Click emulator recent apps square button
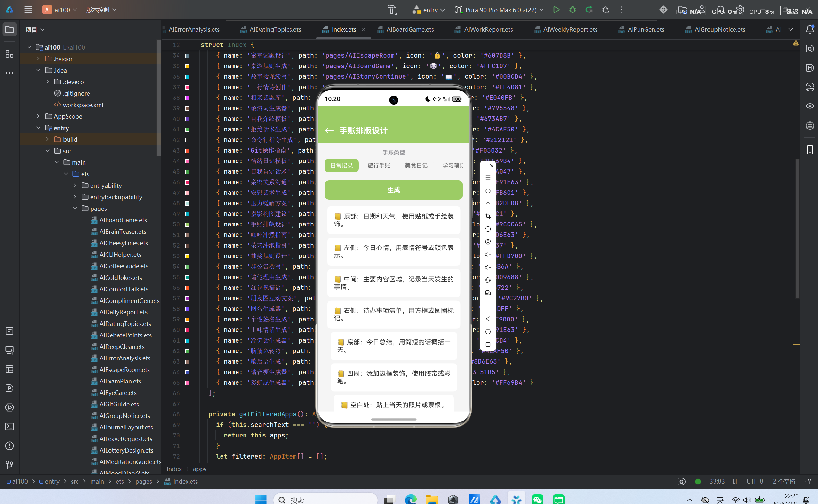818x504 pixels. [x=488, y=344]
